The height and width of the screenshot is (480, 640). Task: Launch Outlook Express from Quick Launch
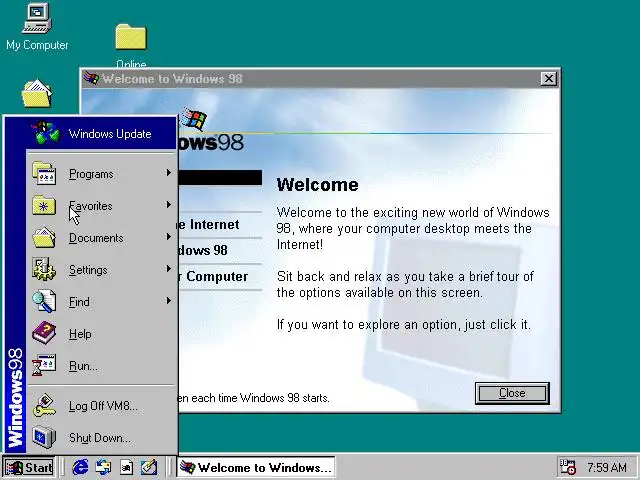click(103, 467)
